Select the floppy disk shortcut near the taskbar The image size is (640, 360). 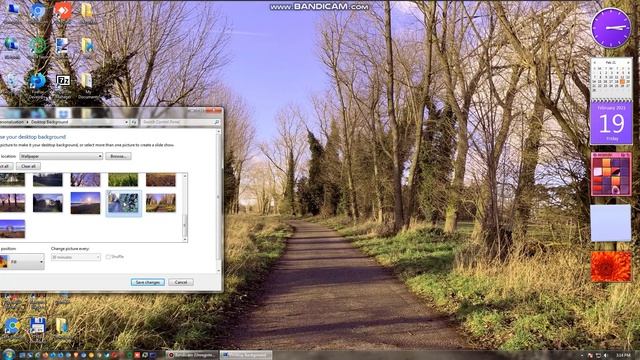click(x=37, y=326)
